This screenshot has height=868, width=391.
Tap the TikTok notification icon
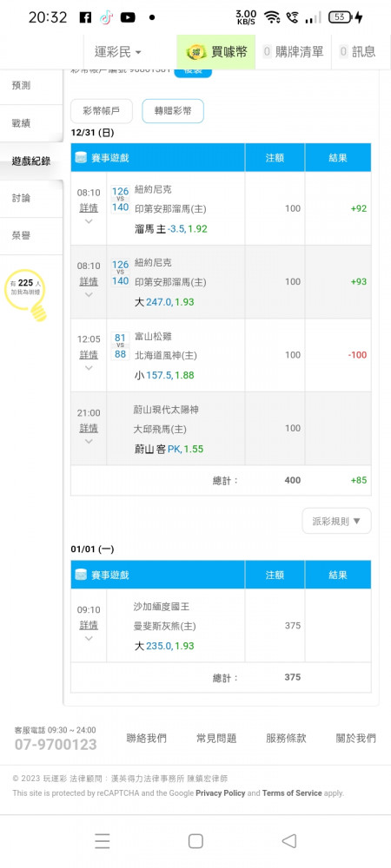click(106, 17)
